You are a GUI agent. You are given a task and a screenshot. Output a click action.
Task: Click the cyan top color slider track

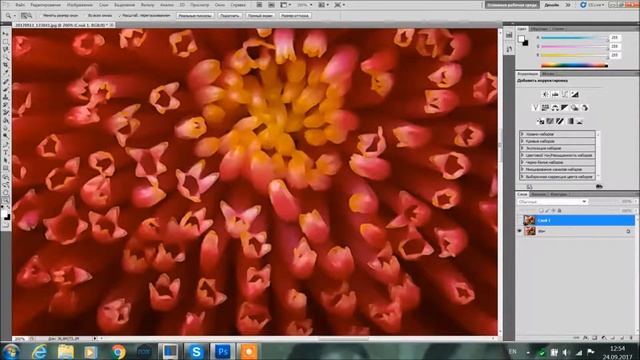click(574, 38)
